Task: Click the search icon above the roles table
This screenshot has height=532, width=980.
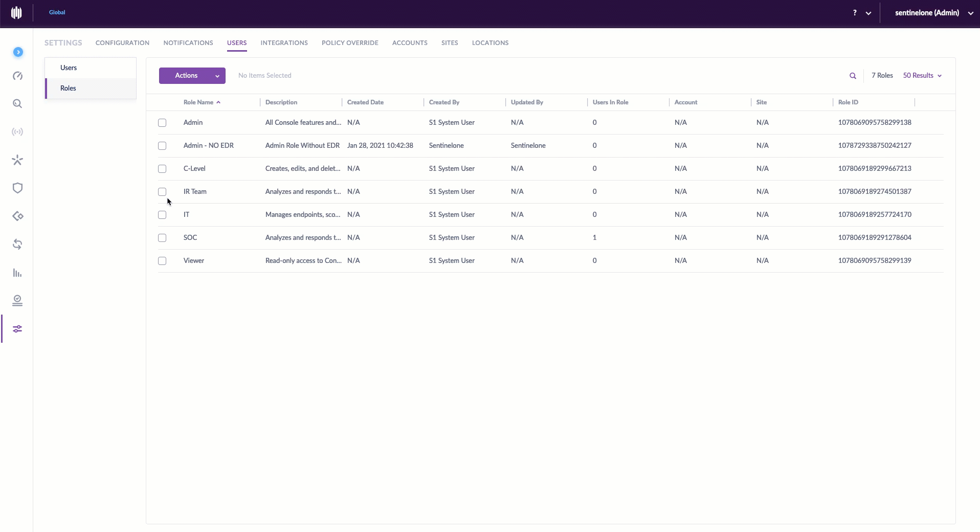Action: click(853, 76)
